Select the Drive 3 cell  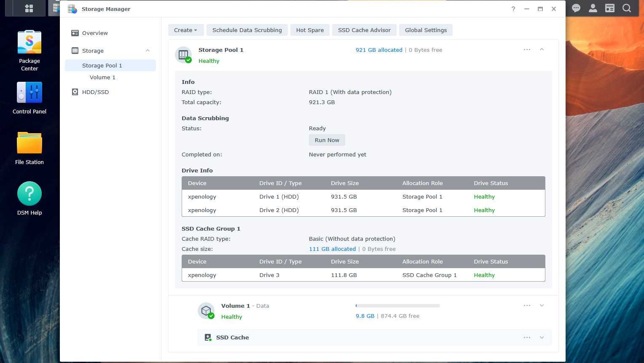pos(269,275)
